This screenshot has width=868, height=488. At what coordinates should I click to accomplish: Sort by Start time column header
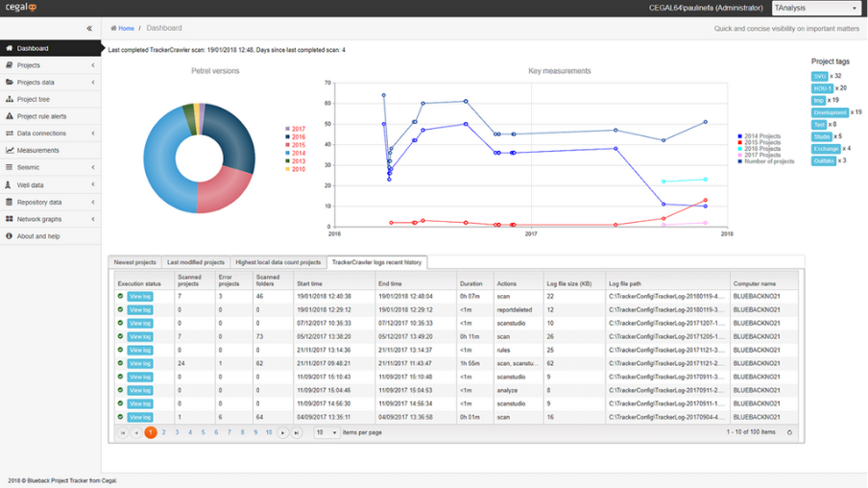309,283
